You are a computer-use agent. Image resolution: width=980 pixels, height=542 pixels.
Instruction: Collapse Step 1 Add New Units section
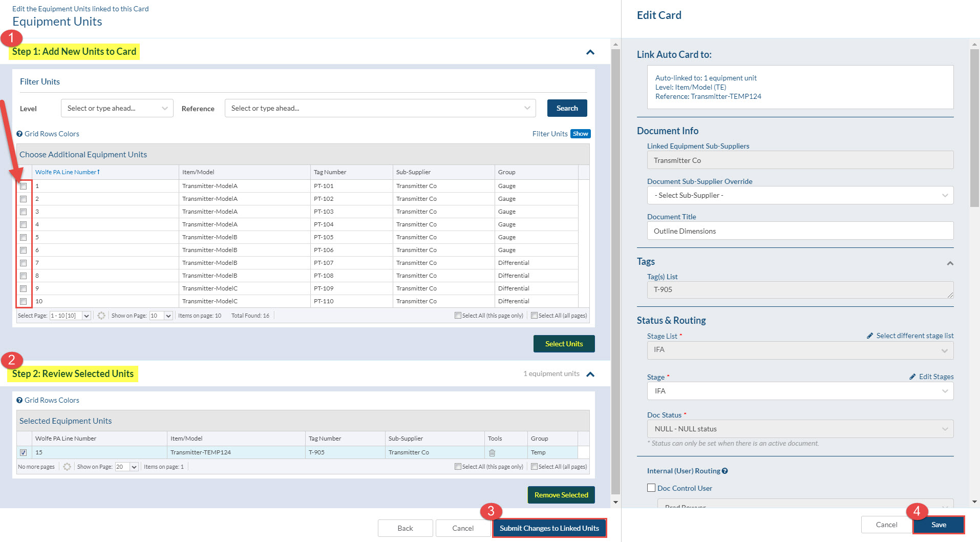590,52
